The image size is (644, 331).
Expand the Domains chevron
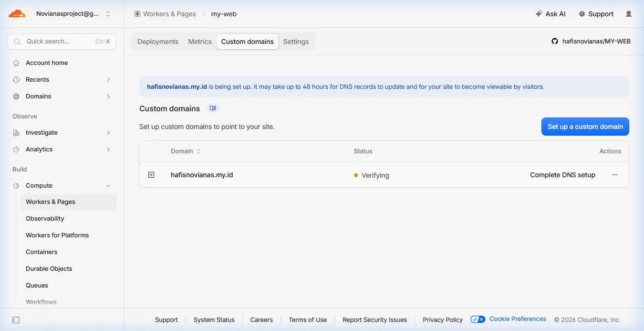[x=108, y=96]
